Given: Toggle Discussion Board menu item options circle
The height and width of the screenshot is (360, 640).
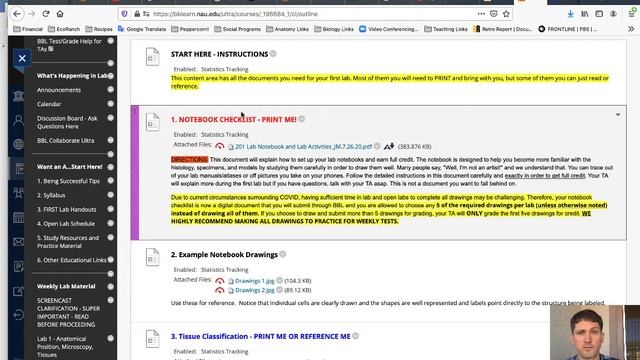Looking at the screenshot, I should coord(111,118).
